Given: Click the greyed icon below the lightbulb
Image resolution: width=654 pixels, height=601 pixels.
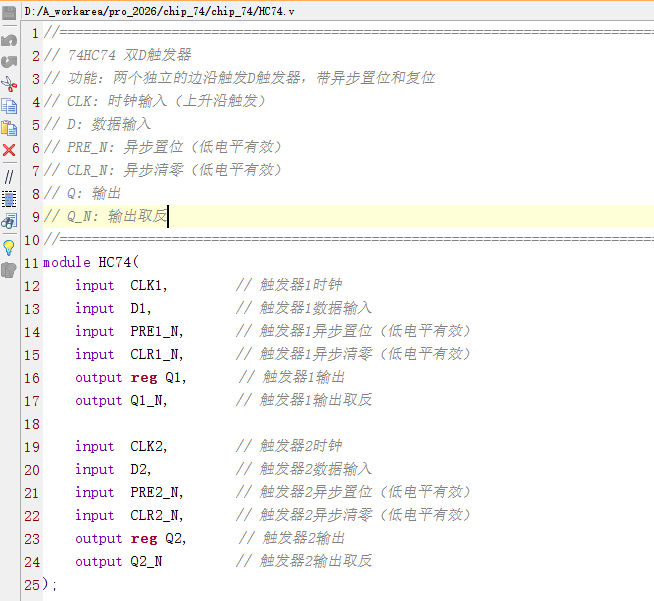Looking at the screenshot, I should click(x=9, y=270).
